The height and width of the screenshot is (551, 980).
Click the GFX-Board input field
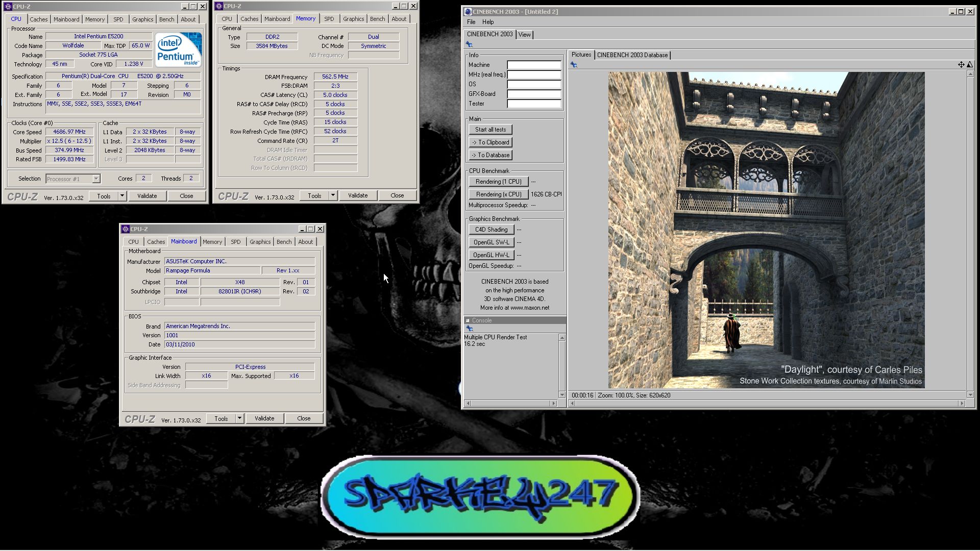click(x=534, y=94)
